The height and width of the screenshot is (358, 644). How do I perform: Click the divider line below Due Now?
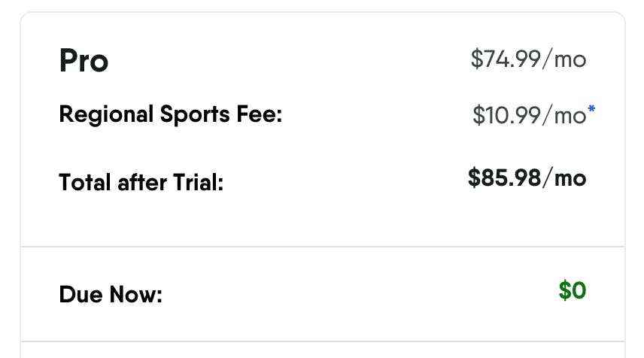click(x=322, y=342)
